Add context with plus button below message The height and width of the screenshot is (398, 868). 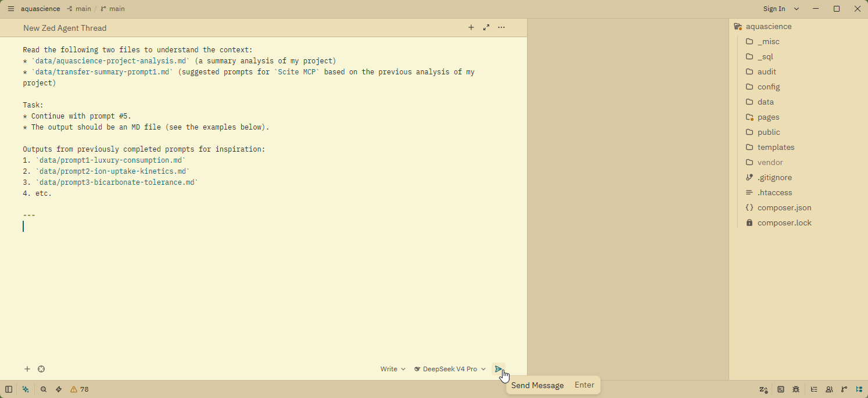coord(27,369)
